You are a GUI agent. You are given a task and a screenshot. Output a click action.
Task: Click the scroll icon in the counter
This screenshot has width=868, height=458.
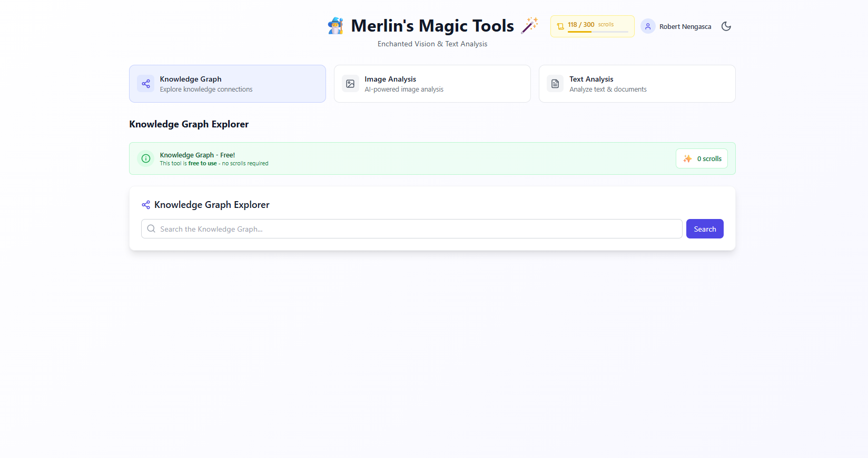click(560, 26)
